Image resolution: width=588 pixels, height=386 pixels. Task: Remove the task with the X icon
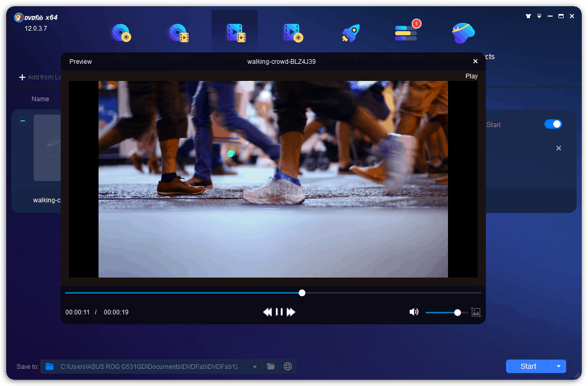point(558,148)
